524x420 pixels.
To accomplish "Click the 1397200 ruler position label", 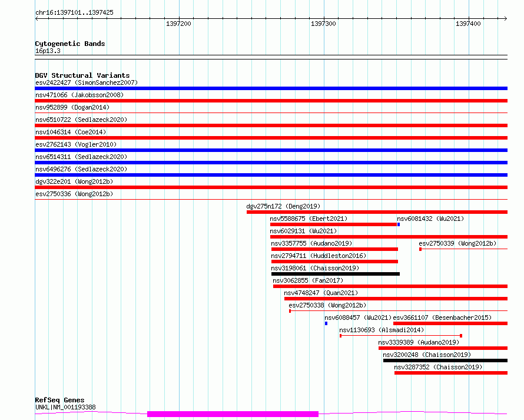I will pyautogui.click(x=178, y=24).
